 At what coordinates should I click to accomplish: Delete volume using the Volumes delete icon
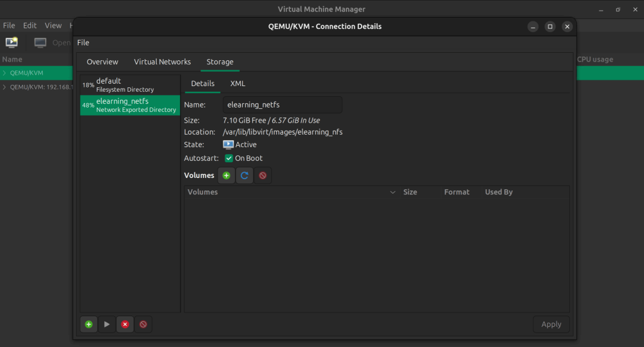[x=262, y=176]
